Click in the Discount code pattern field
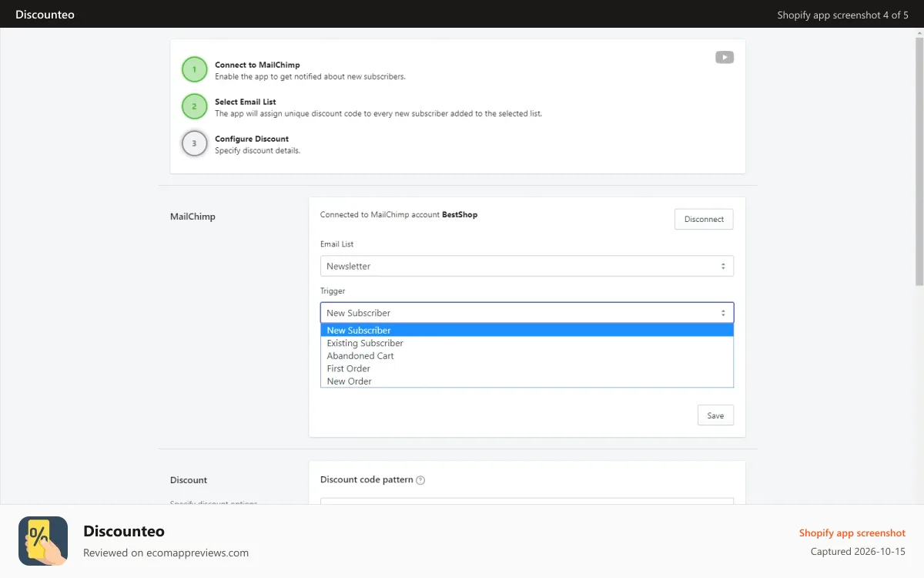The width and height of the screenshot is (924, 578). (527, 501)
